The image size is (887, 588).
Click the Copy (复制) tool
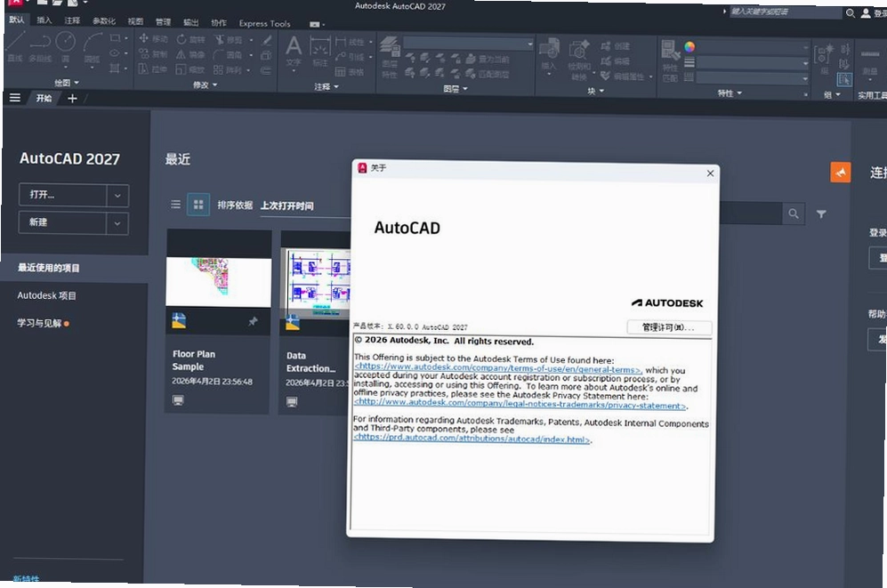(153, 53)
